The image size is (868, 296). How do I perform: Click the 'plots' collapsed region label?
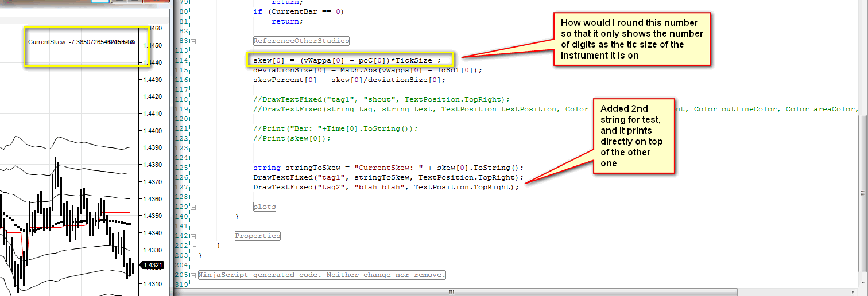[265, 207]
